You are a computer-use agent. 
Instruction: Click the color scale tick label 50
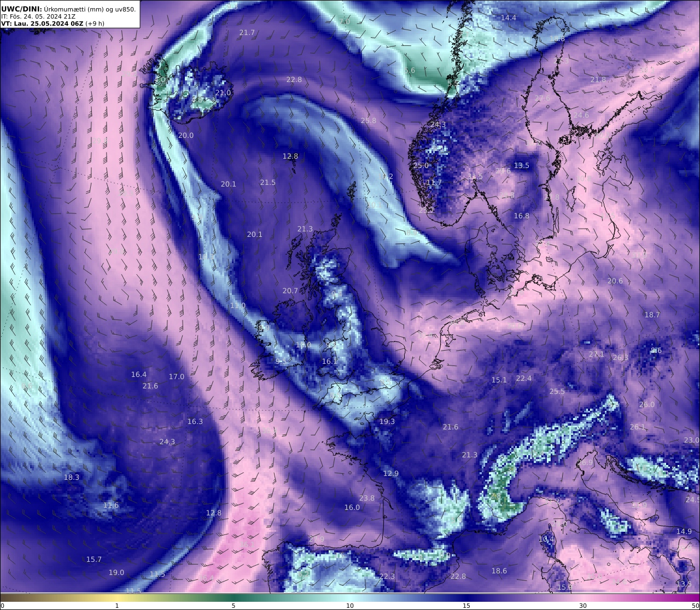coord(695,606)
